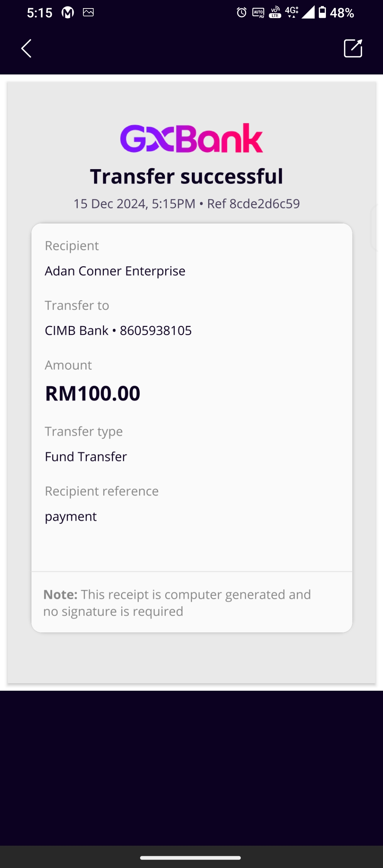Tap the battery status icon
The image size is (383, 868).
click(322, 12)
